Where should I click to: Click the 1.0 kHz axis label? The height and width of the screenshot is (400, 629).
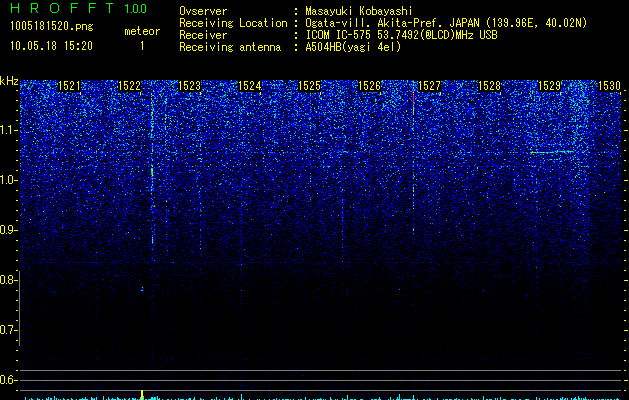pos(8,180)
